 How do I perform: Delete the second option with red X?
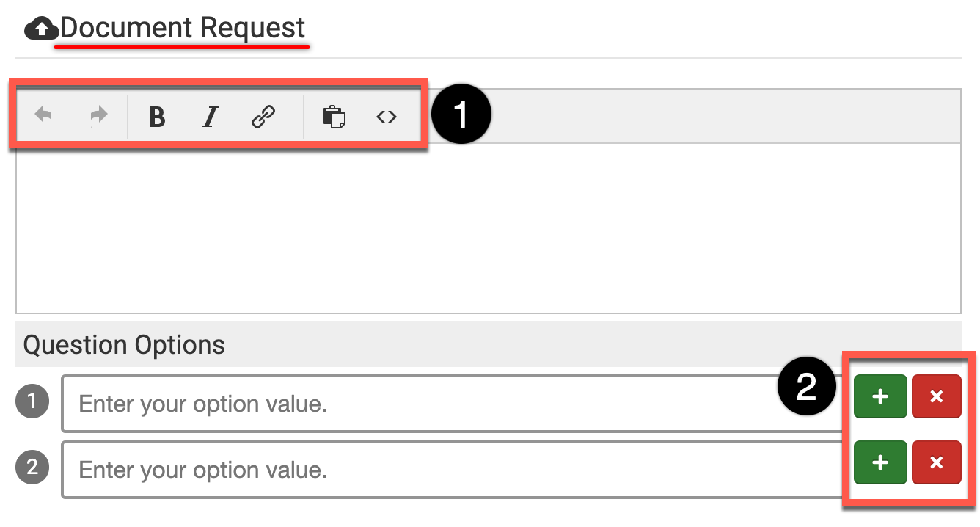(936, 462)
